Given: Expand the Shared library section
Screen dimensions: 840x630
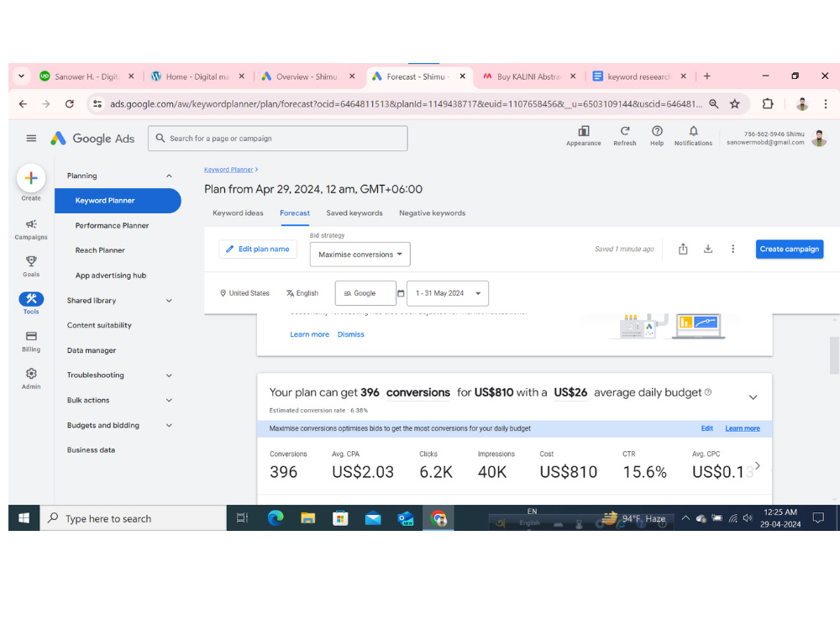Looking at the screenshot, I should point(169,301).
